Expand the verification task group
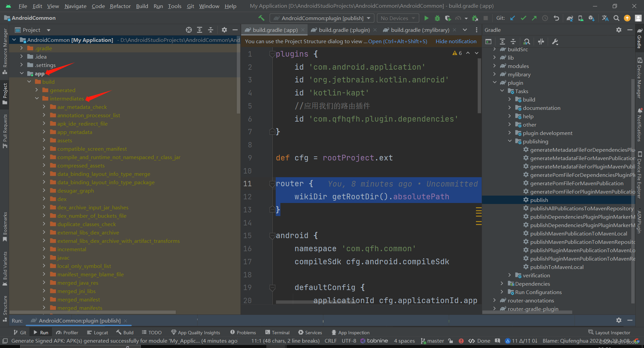644x348 pixels. 510,275
